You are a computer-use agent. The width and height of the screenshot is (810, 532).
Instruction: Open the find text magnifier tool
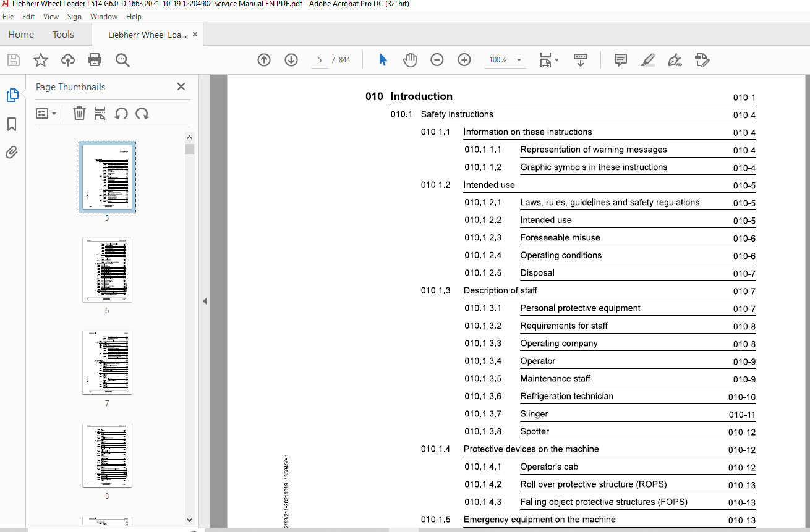click(x=122, y=60)
